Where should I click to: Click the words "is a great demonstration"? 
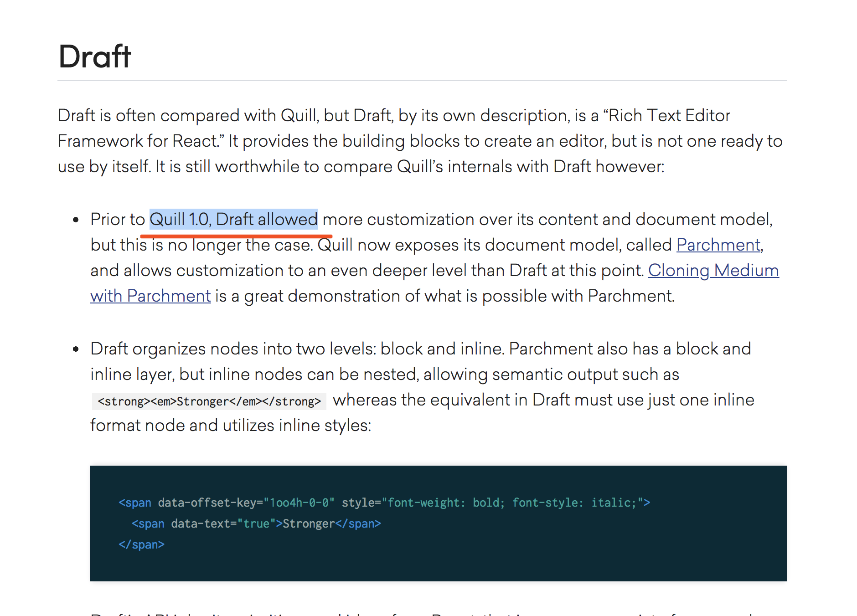coord(308,296)
